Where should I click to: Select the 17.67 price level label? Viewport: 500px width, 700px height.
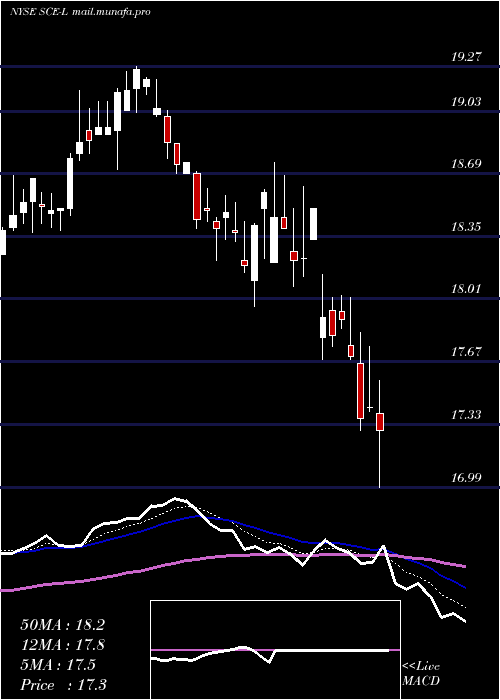click(x=466, y=351)
